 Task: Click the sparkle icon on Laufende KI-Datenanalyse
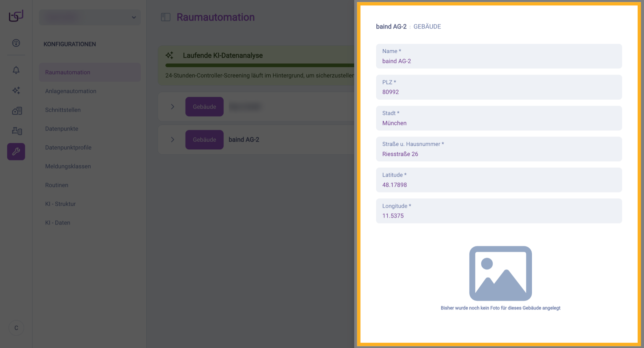click(169, 55)
